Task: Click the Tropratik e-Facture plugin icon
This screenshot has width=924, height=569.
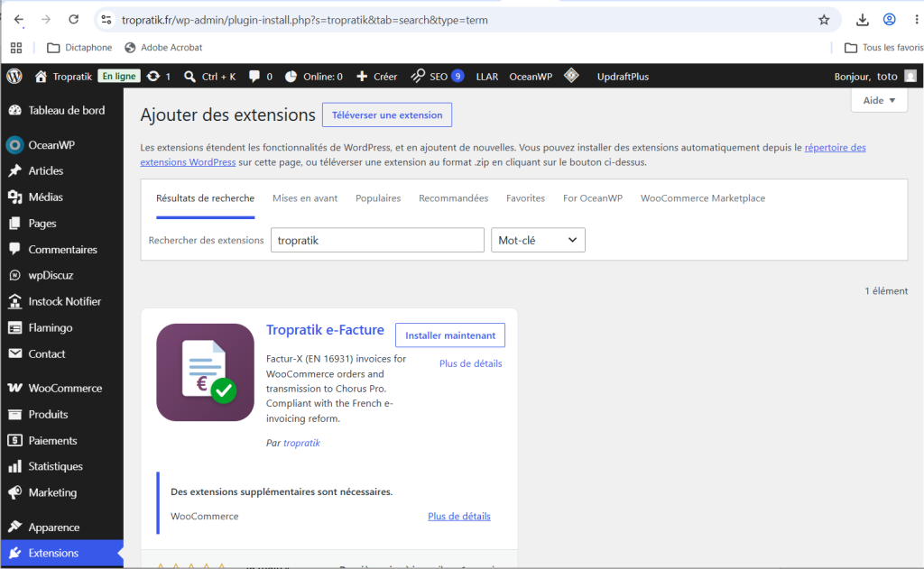Action: pyautogui.click(x=205, y=372)
